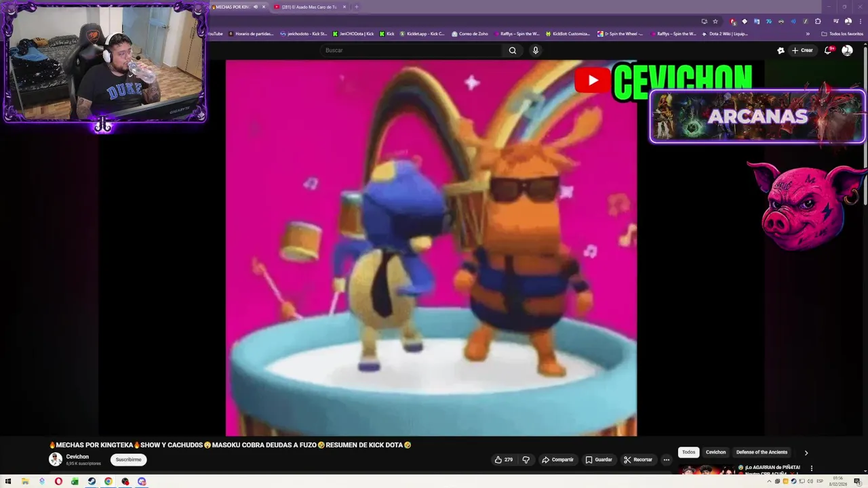This screenshot has width=868, height=488.
Task: Click Recortar clip button
Action: pyautogui.click(x=638, y=460)
